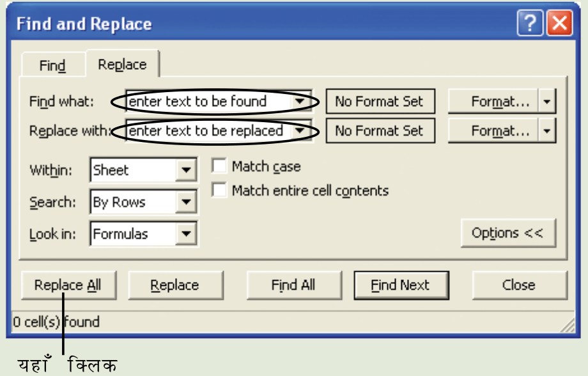Enable the Match case checkbox

219,166
